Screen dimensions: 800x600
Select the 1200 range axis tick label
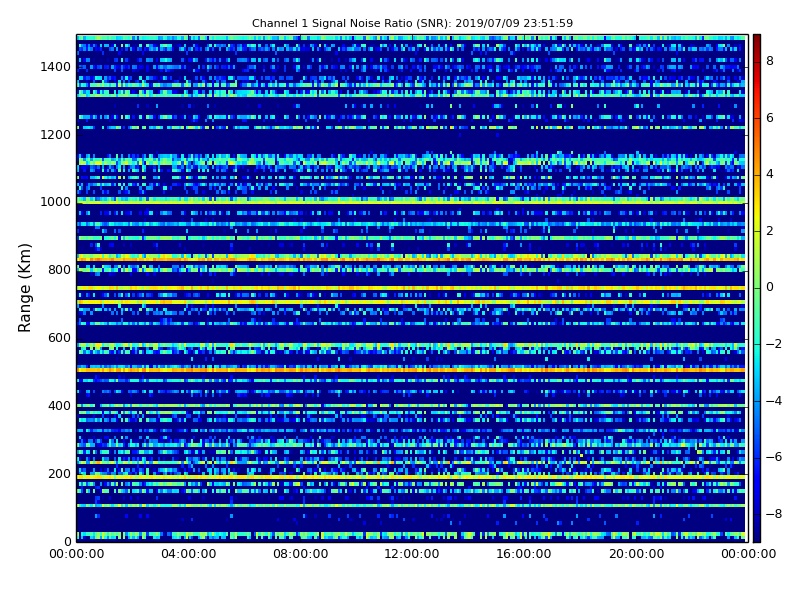tap(55, 135)
